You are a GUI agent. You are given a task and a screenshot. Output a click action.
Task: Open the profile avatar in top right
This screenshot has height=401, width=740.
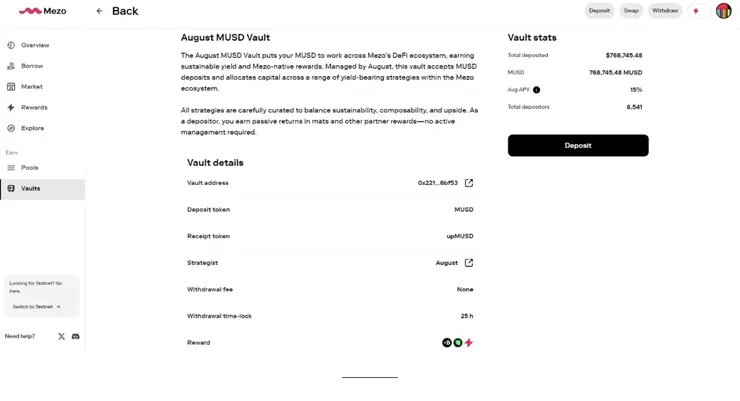(724, 11)
